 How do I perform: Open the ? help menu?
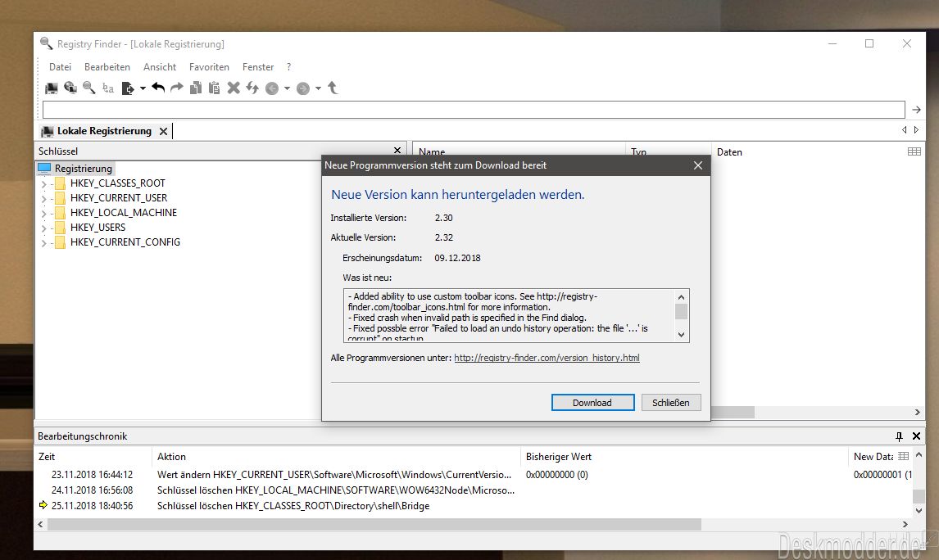288,67
